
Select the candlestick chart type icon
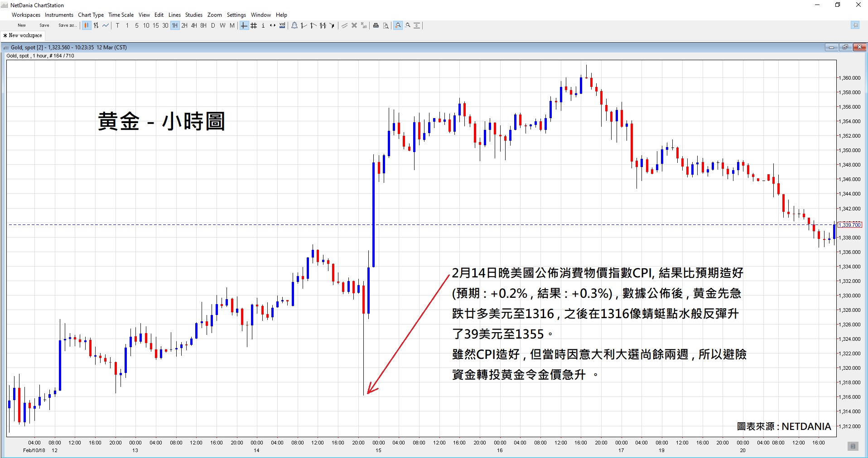(86, 26)
